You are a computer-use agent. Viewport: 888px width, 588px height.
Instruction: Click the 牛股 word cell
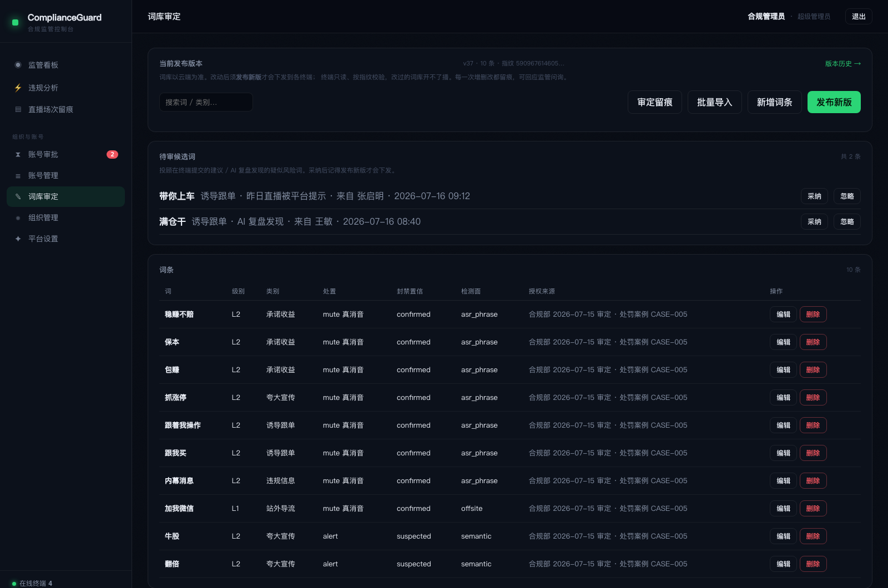pyautogui.click(x=172, y=536)
